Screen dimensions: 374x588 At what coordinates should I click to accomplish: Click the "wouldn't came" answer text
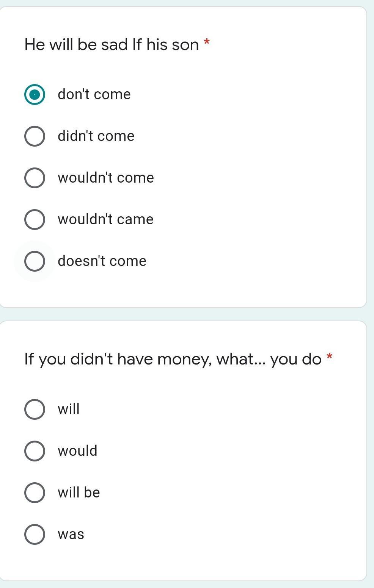pyautogui.click(x=105, y=219)
